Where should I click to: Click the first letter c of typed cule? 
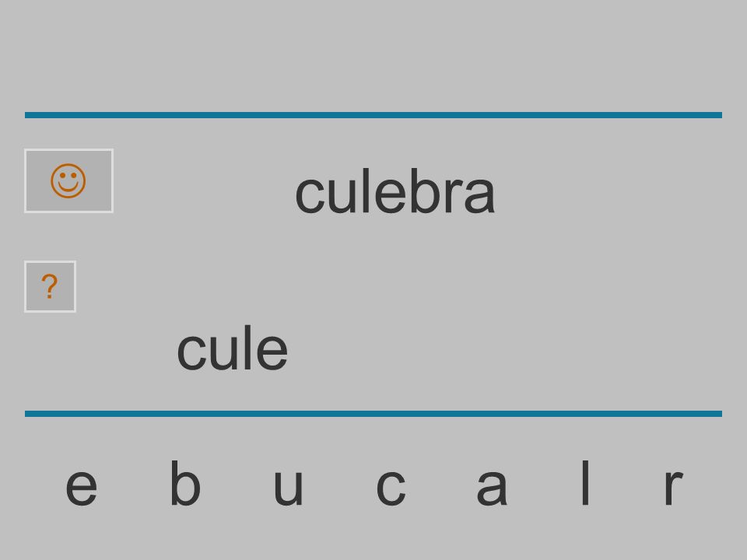click(x=191, y=352)
